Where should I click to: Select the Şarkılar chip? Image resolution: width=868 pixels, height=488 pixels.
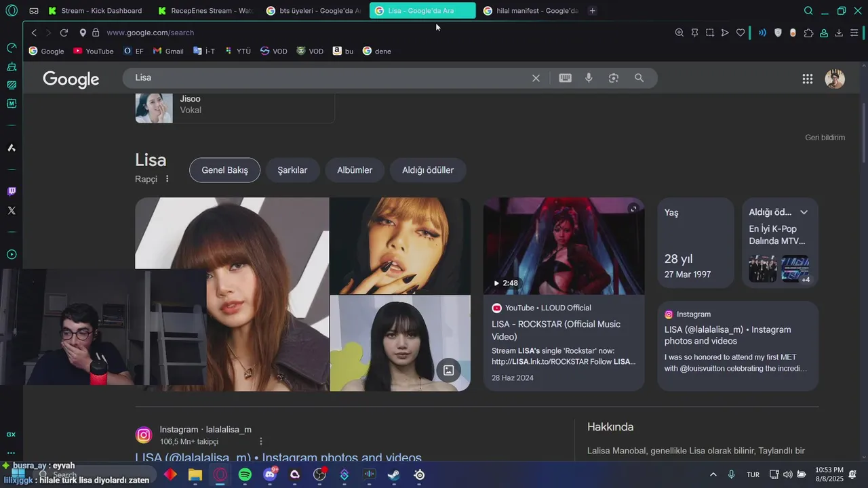292,170
